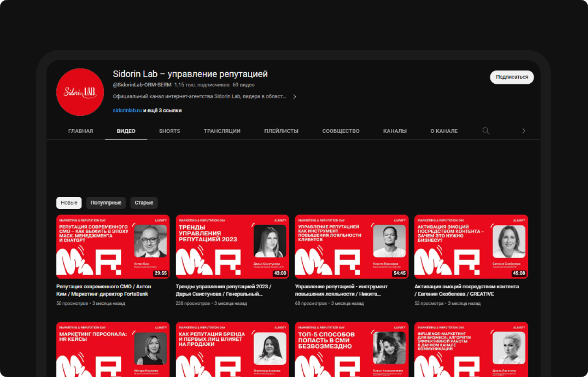Open the Тренды управления репутацией 2023 thumbnail

[232, 247]
